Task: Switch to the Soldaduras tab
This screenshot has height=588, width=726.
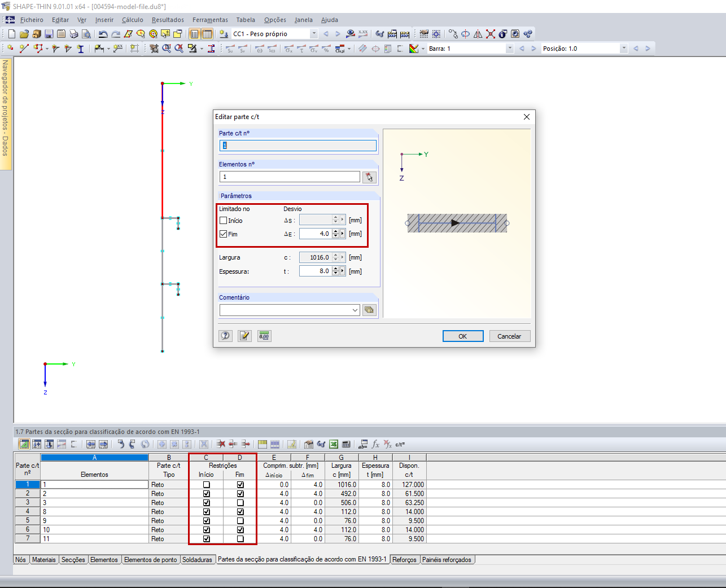Action: pos(197,560)
